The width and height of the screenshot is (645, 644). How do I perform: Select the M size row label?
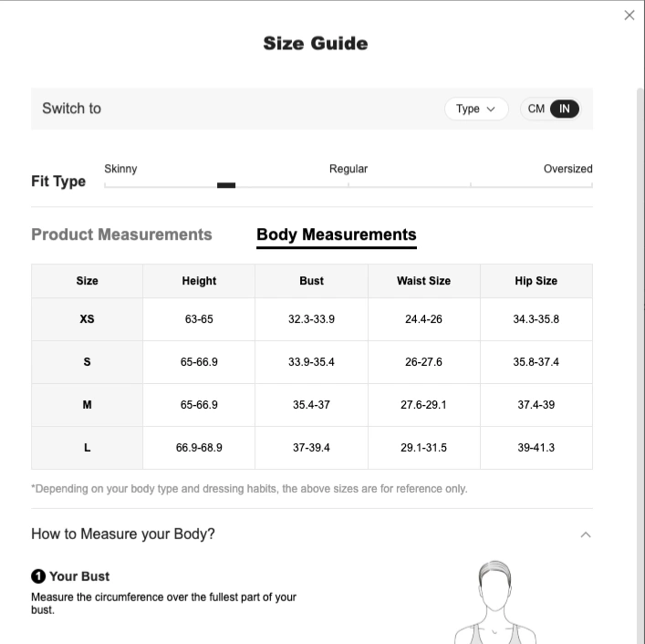87,405
